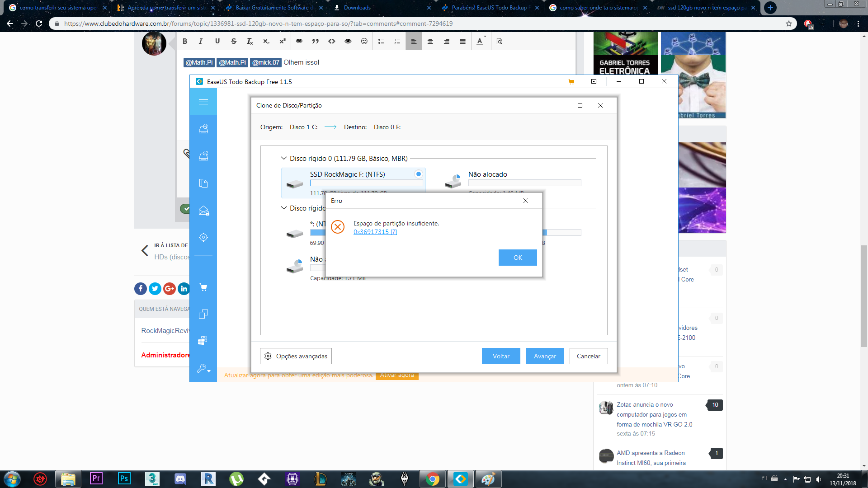The image size is (868, 488).
Task: Insert spoiler with eye icon
Action: tap(348, 41)
